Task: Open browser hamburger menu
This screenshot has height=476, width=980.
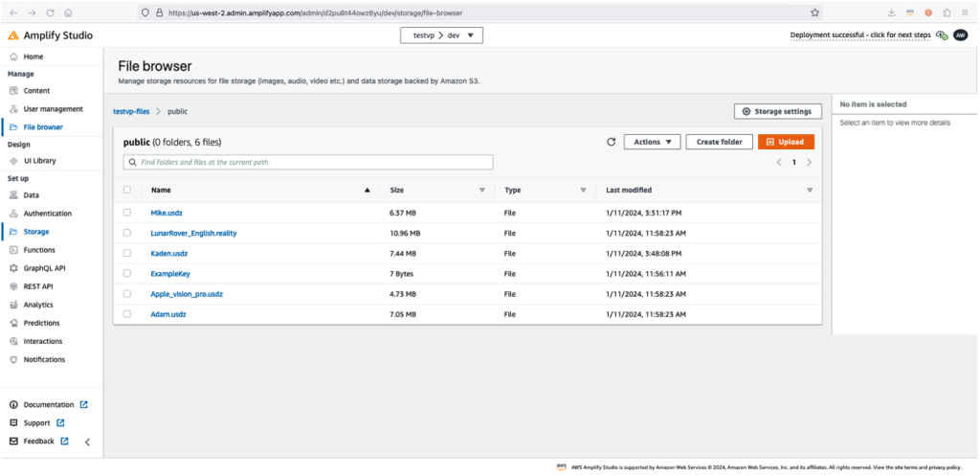Action: pos(965,12)
